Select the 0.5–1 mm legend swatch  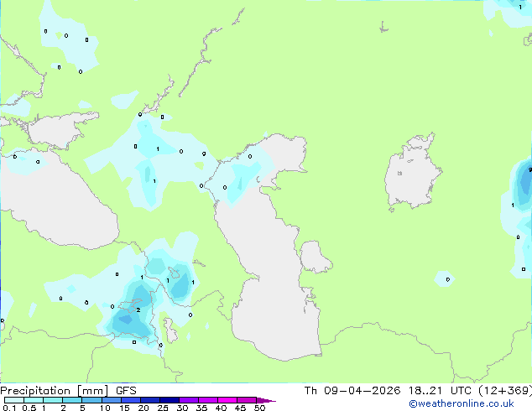[x=34, y=400]
